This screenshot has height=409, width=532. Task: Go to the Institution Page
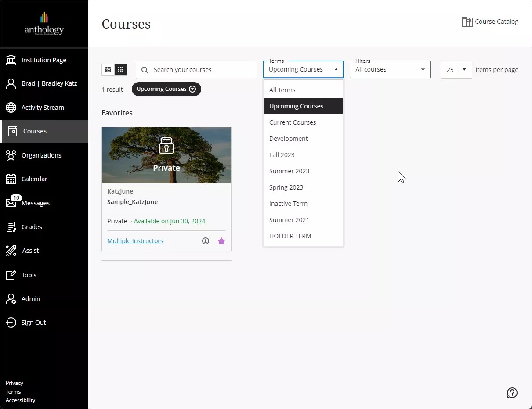pos(43,60)
